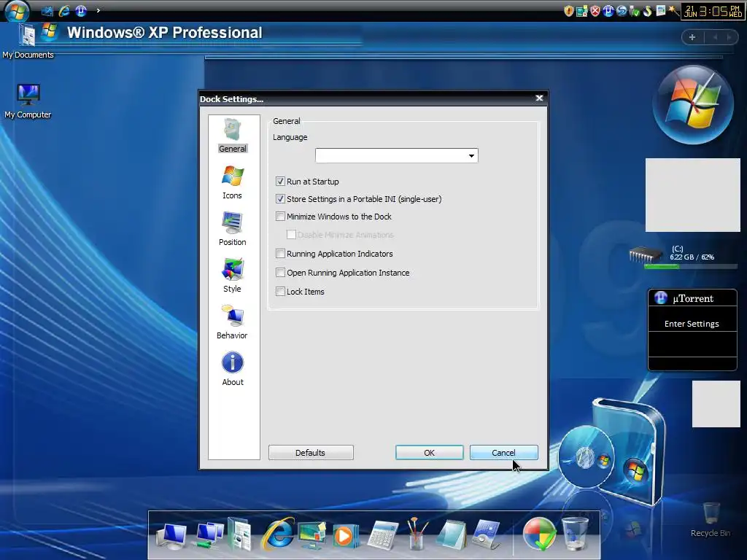Open My Documents desktop icon
Viewport: 747px width, 560px height.
[27, 40]
